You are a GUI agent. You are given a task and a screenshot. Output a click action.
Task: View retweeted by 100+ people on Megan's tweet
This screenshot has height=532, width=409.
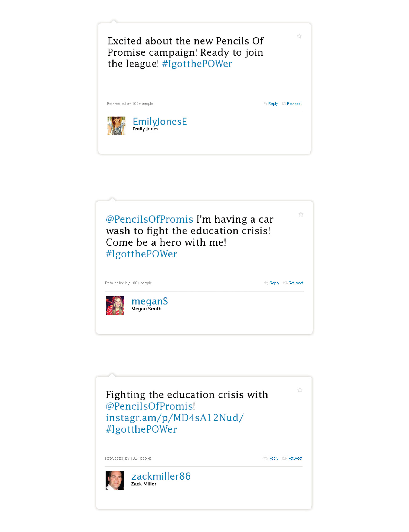click(x=128, y=283)
